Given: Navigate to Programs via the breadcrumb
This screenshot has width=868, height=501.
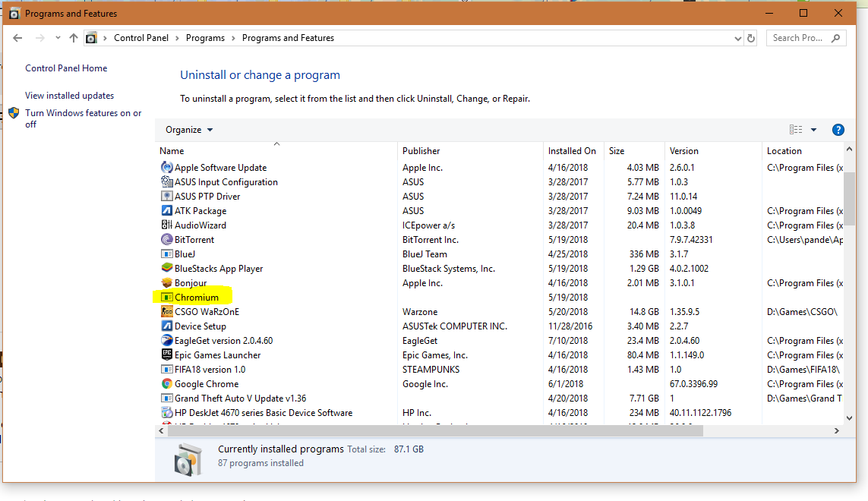Looking at the screenshot, I should [205, 37].
